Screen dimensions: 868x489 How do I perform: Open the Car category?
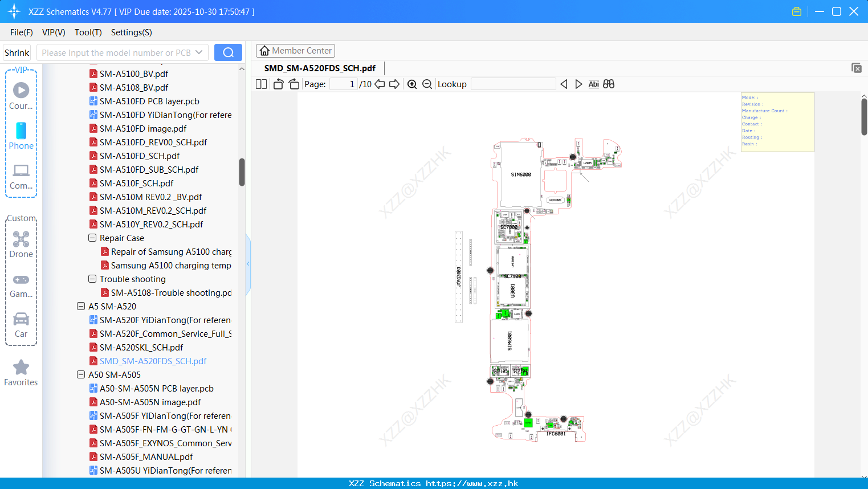point(21,325)
